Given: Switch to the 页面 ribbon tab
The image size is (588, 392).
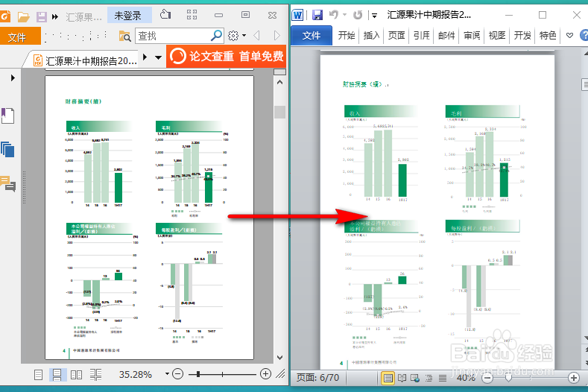Looking at the screenshot, I should (396, 36).
